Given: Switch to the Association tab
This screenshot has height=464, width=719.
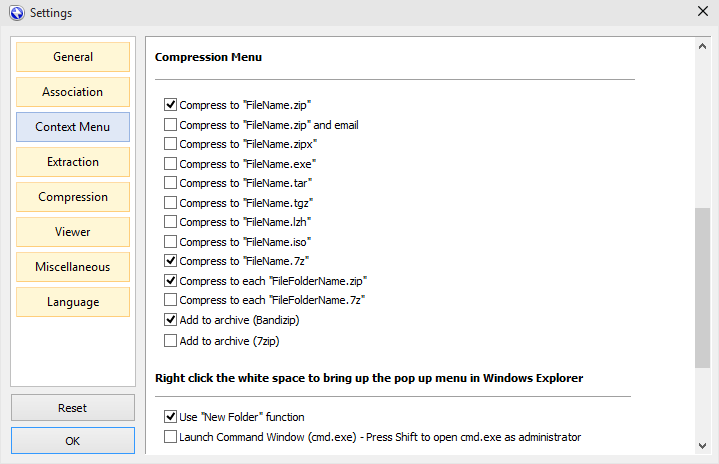Looking at the screenshot, I should point(73,92).
